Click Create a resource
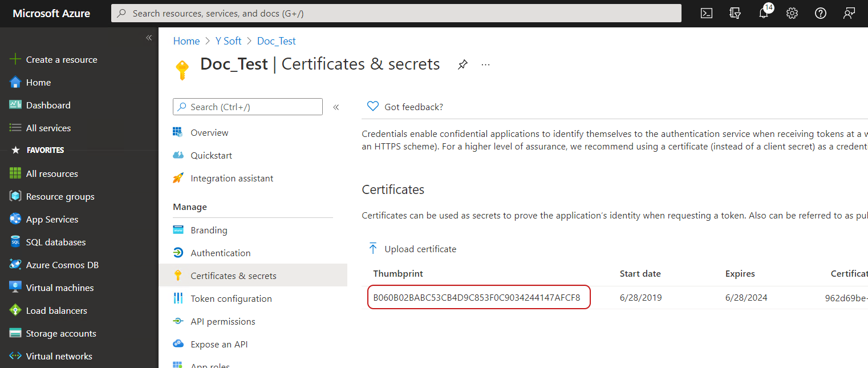 pyautogui.click(x=61, y=59)
